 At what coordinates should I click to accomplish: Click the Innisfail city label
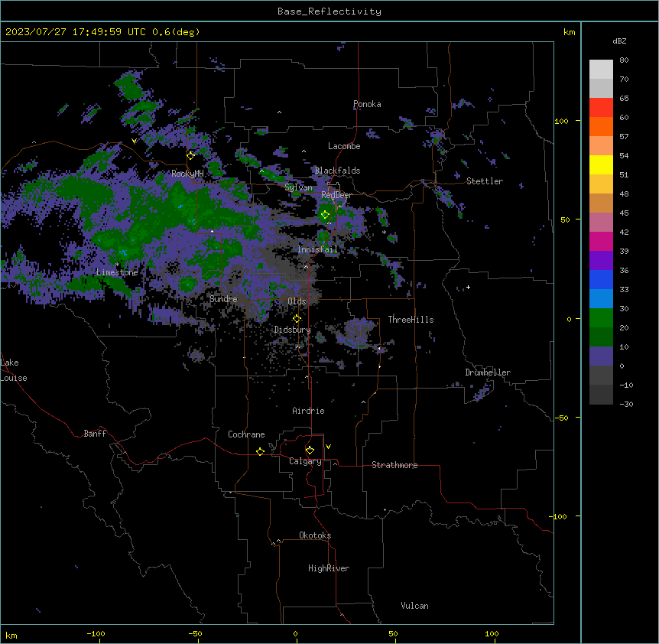tap(318, 249)
